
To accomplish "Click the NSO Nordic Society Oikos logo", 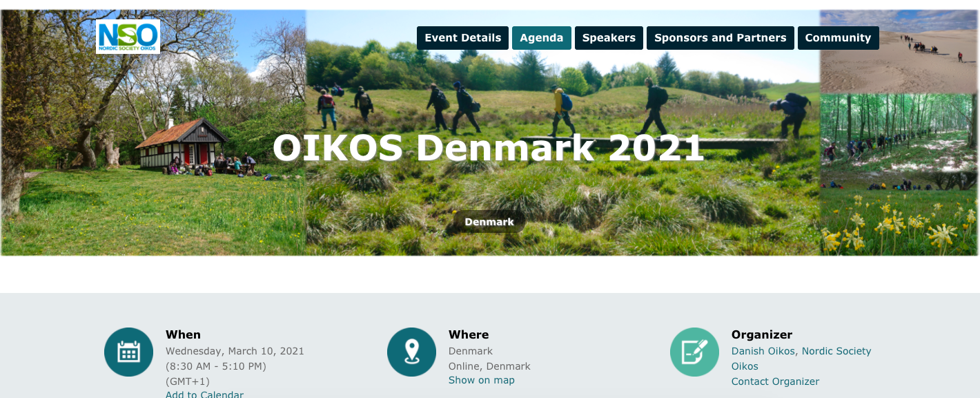I will click(128, 37).
